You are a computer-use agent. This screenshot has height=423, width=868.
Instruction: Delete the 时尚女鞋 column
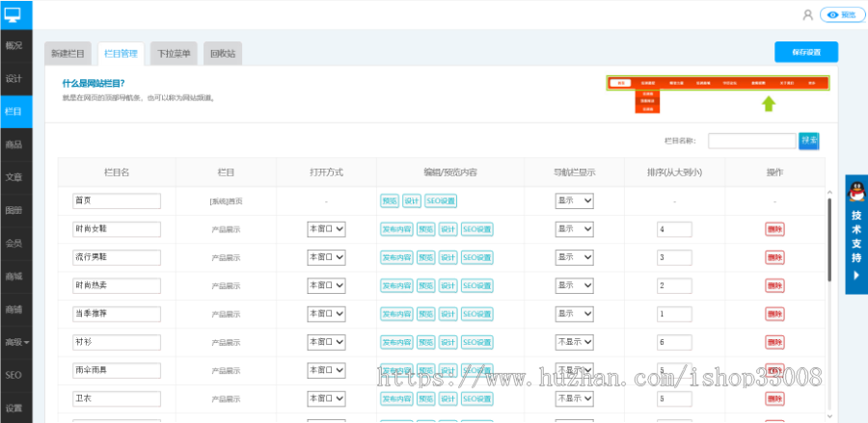[774, 229]
